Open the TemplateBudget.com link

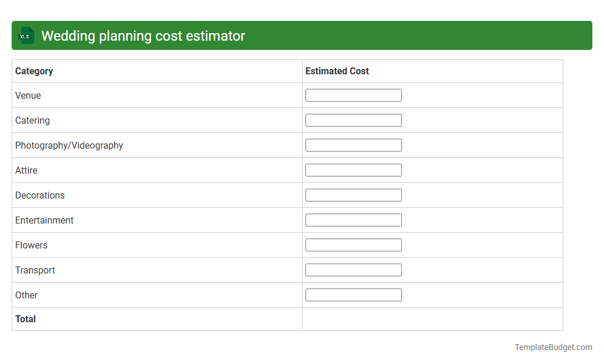(x=553, y=347)
